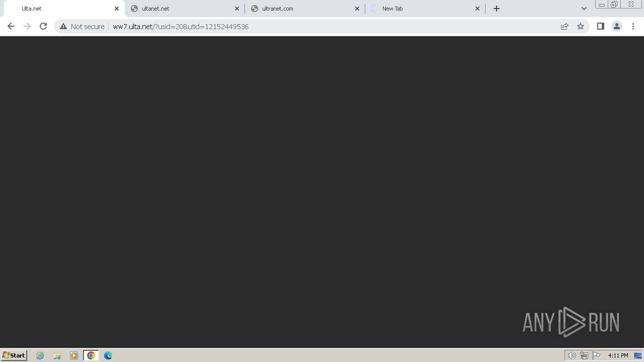Close the ultranet.com tab
This screenshot has height=362, width=644.
[x=357, y=9]
